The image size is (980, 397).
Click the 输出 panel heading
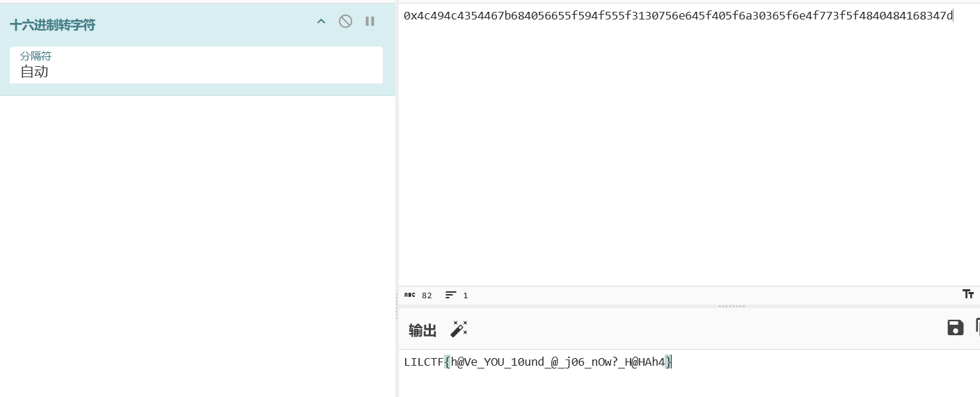pos(422,330)
